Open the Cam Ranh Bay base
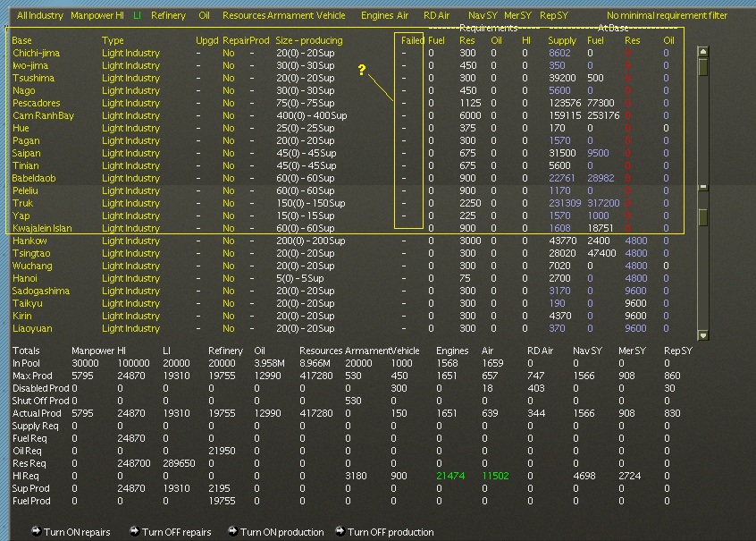 (x=43, y=116)
